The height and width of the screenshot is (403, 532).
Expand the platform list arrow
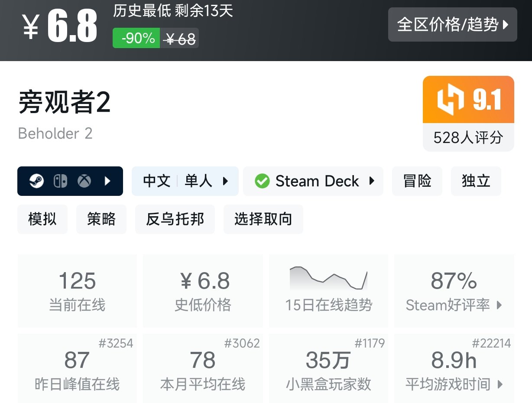click(x=107, y=181)
